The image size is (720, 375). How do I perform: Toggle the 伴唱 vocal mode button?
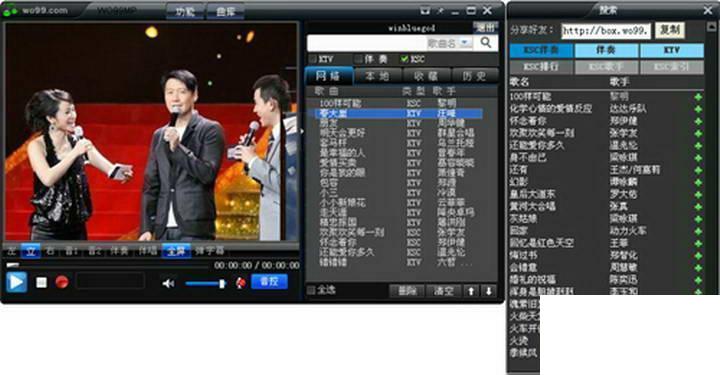pos(148,251)
